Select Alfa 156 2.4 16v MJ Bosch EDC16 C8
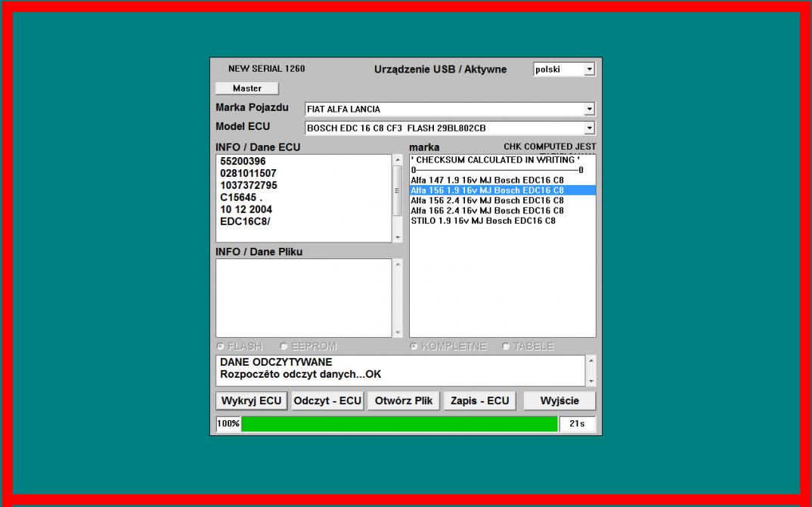812x507 pixels. [x=502, y=200]
